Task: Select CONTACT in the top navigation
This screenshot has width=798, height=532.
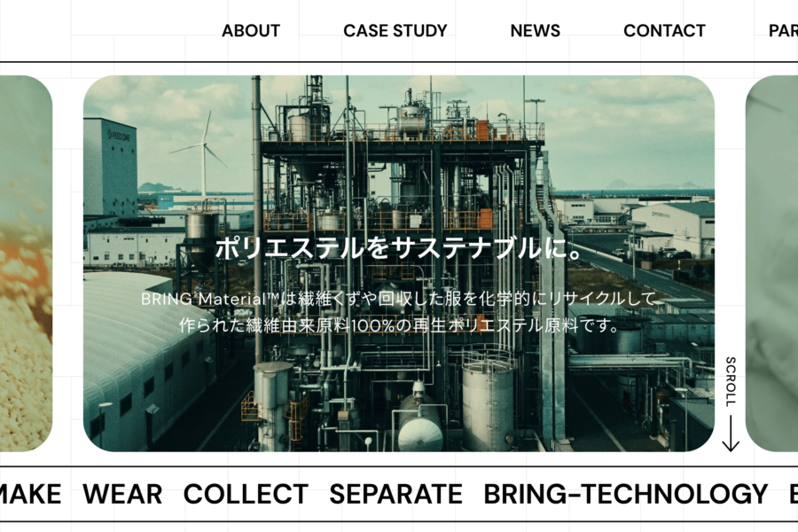Action: click(x=664, y=31)
